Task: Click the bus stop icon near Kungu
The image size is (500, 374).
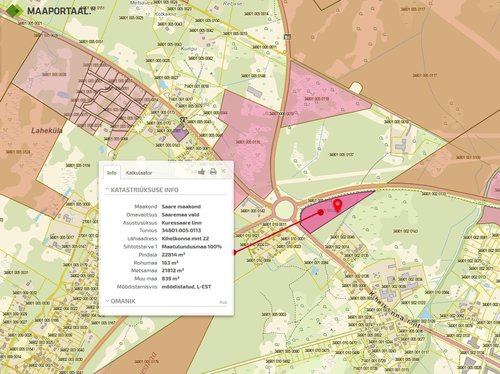Action: (183, 120)
